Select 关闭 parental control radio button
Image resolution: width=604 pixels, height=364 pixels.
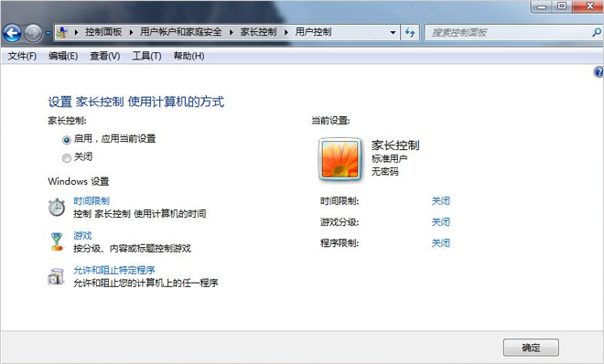pos(67,157)
